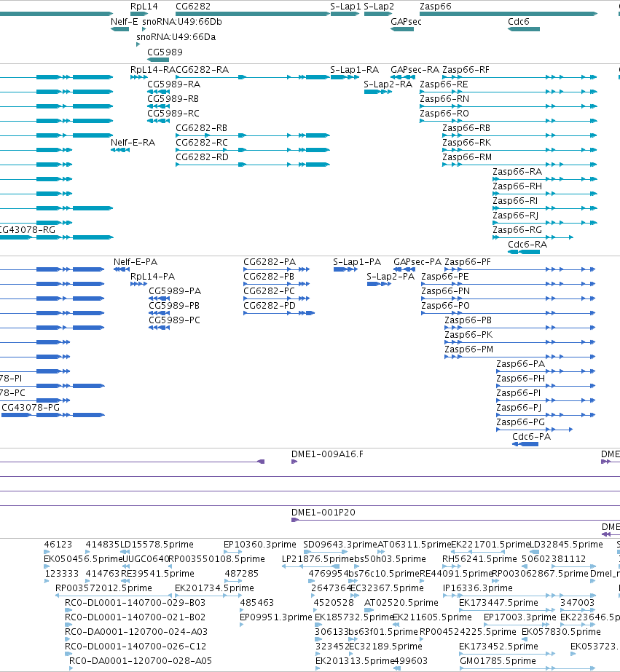Select transcript CG6282-RD
Screen dimensions: 620x672
tap(202, 157)
